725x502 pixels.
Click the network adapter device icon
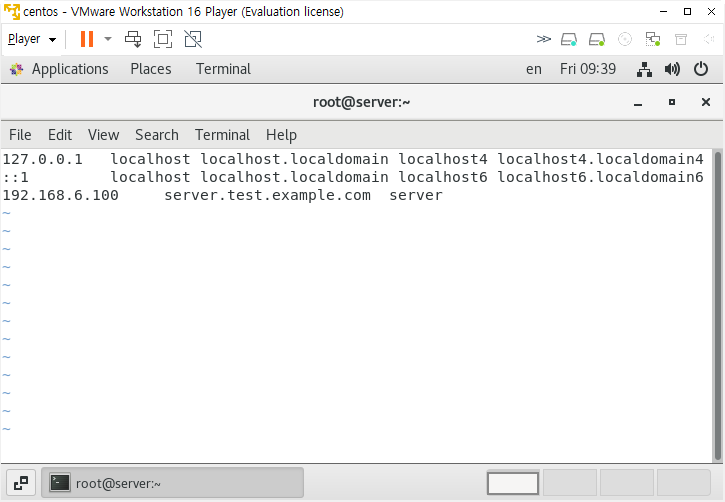(653, 39)
